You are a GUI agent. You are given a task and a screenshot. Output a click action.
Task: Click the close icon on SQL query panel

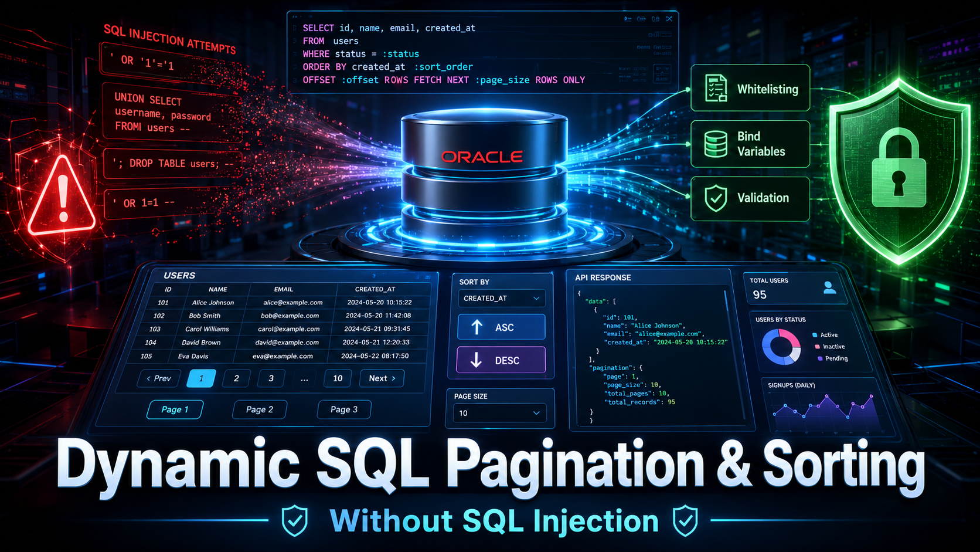tap(669, 19)
